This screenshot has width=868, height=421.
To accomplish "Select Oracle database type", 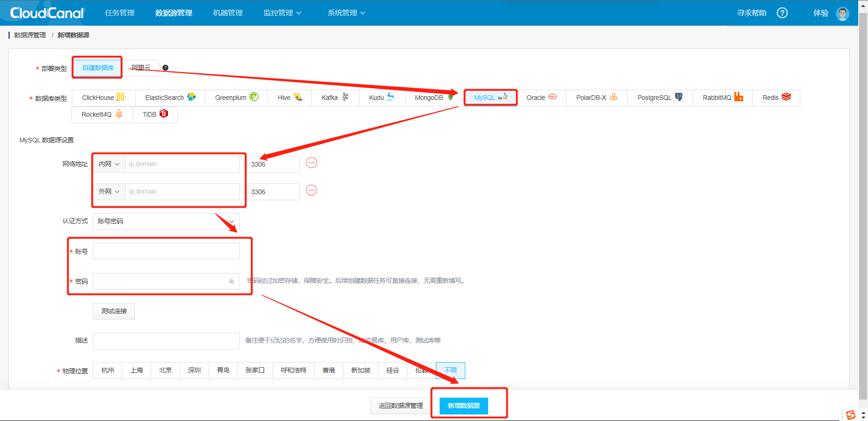I will click(x=542, y=98).
